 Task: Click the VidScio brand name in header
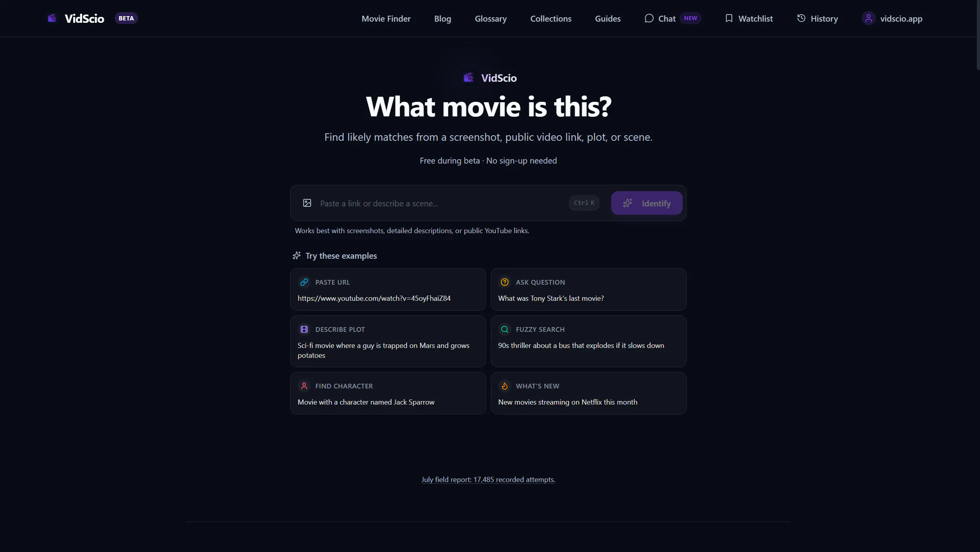coord(84,18)
